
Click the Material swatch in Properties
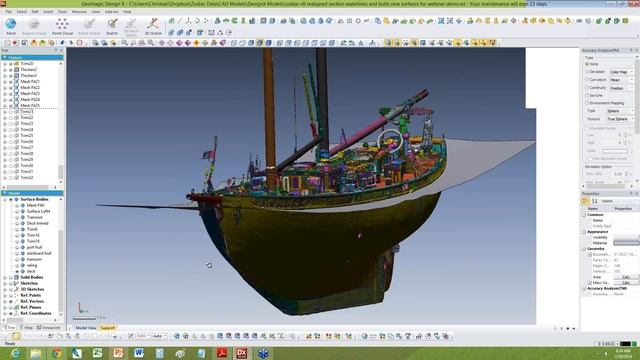626,243
